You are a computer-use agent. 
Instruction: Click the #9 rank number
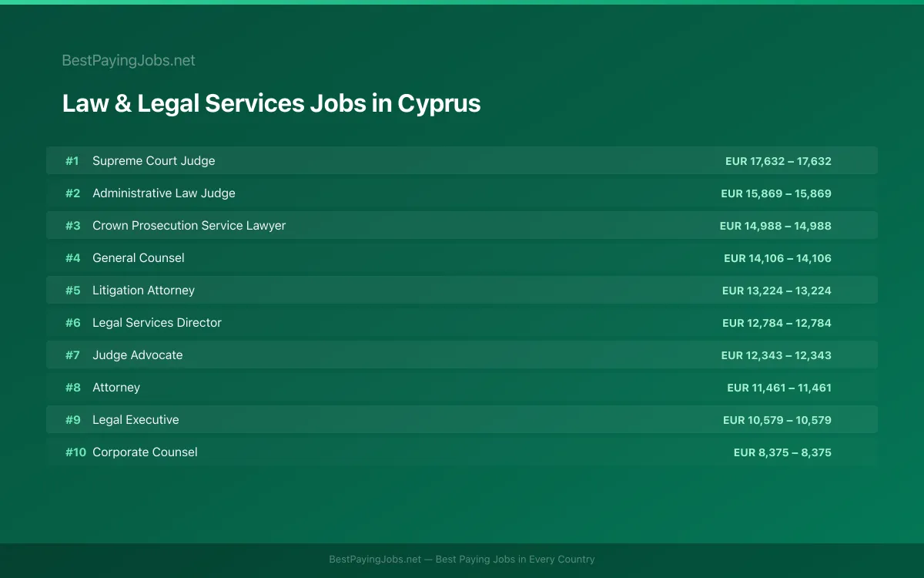tap(72, 420)
